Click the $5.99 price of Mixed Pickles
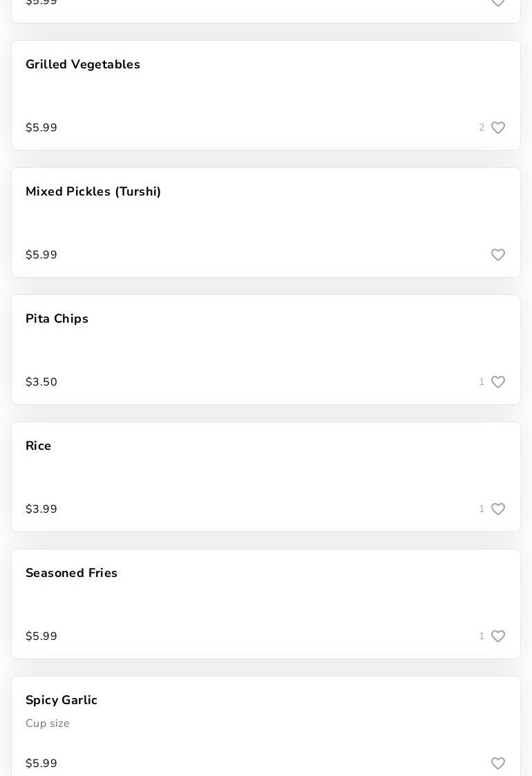 (41, 255)
